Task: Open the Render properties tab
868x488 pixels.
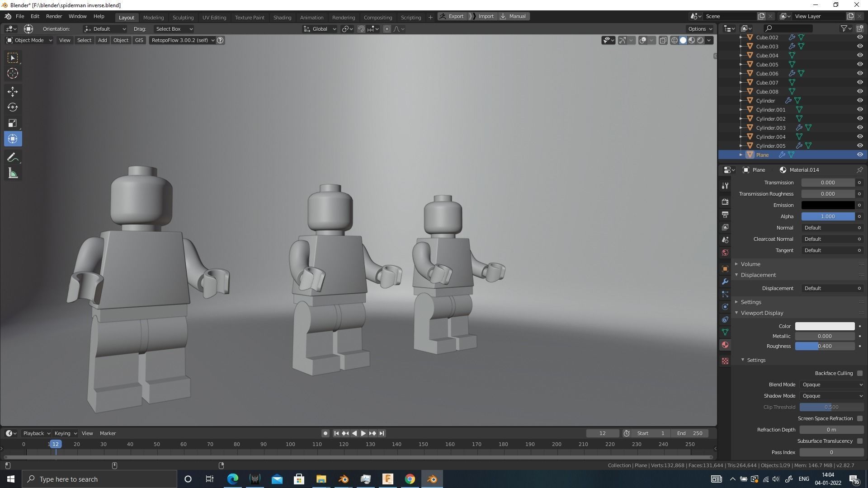Action: [725, 202]
